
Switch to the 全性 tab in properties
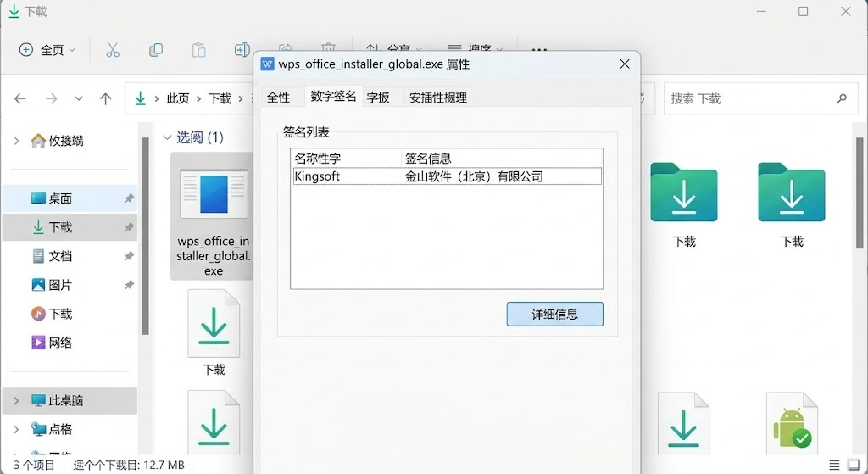click(x=278, y=98)
